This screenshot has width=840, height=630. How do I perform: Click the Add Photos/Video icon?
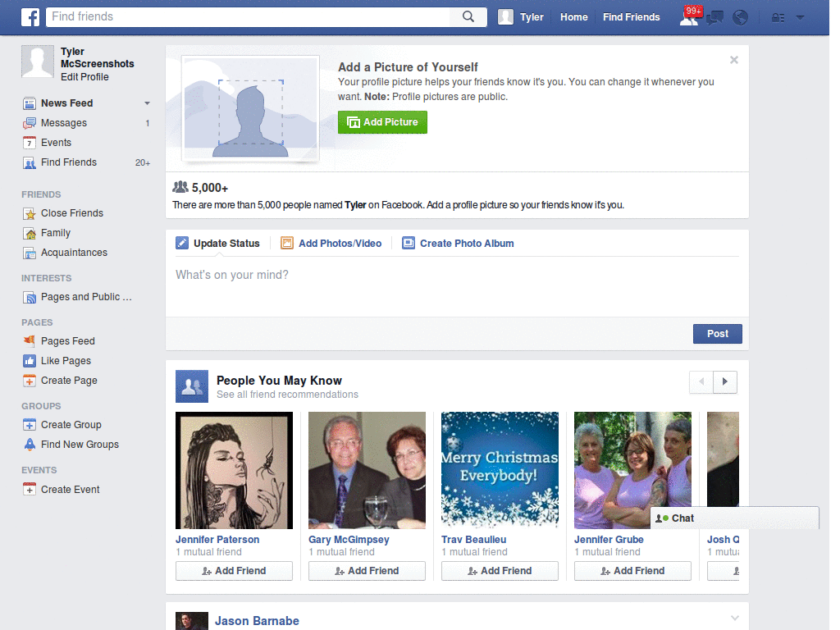tap(287, 243)
